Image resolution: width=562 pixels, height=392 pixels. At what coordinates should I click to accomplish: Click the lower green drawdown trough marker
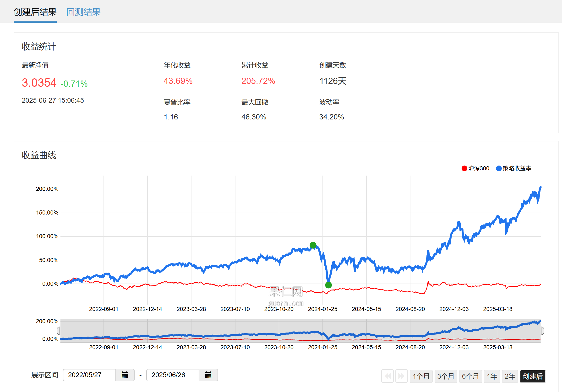pos(328,285)
